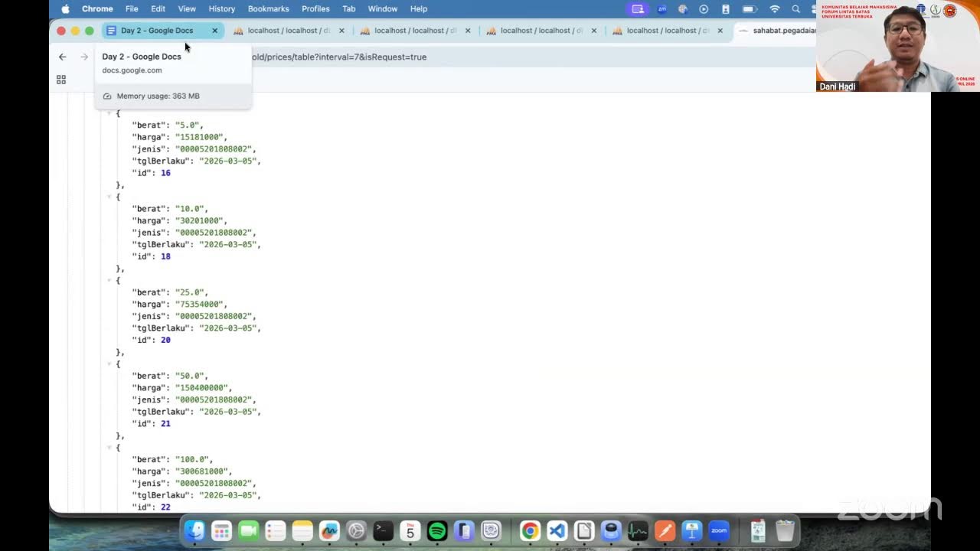Click the id value 20

[165, 340]
